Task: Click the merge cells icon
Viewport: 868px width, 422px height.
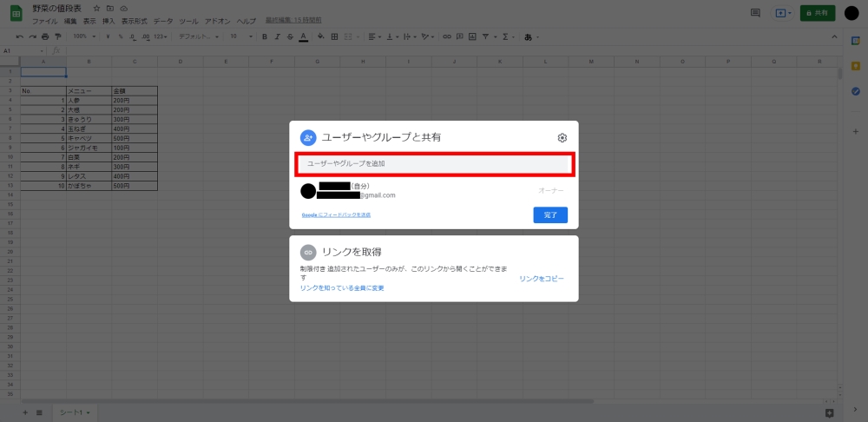Action: pos(348,36)
